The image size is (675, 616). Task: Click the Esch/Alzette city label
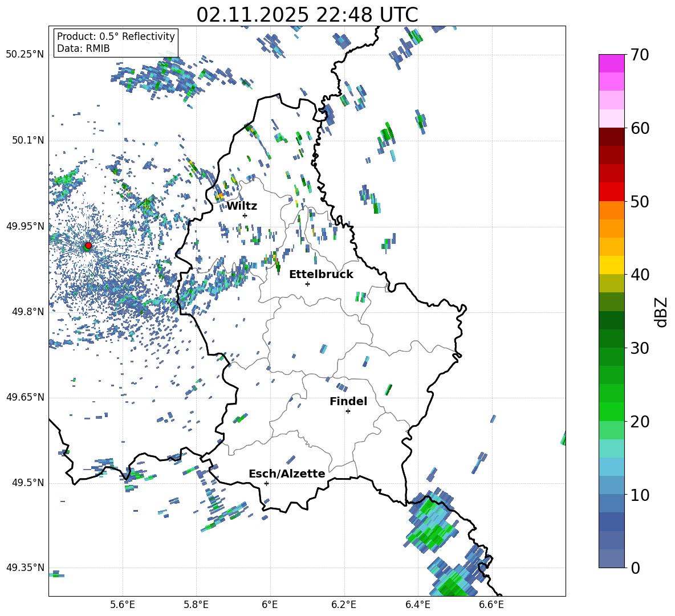tap(287, 474)
